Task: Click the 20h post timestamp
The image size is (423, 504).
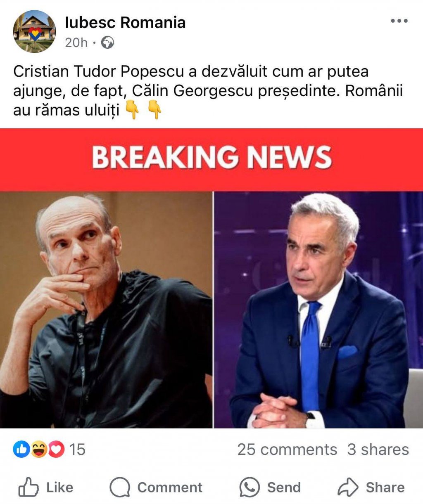Action: pos(76,43)
